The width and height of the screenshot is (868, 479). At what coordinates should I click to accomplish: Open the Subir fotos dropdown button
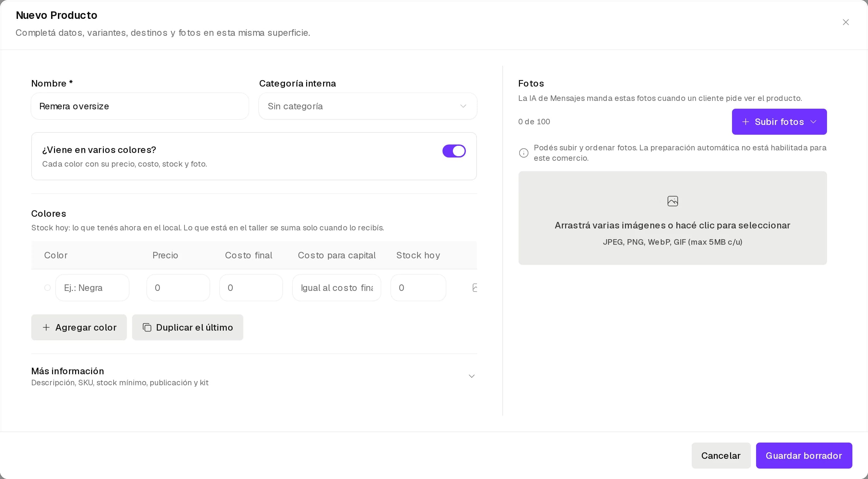tap(779, 122)
